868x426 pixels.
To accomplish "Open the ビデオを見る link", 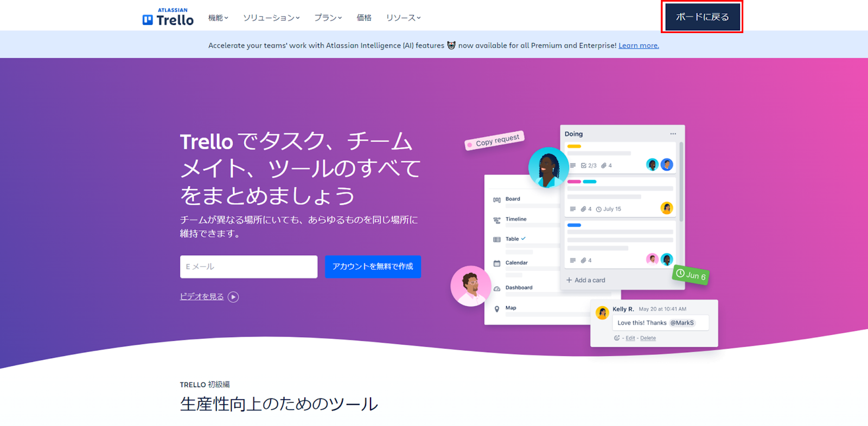I will pos(202,296).
